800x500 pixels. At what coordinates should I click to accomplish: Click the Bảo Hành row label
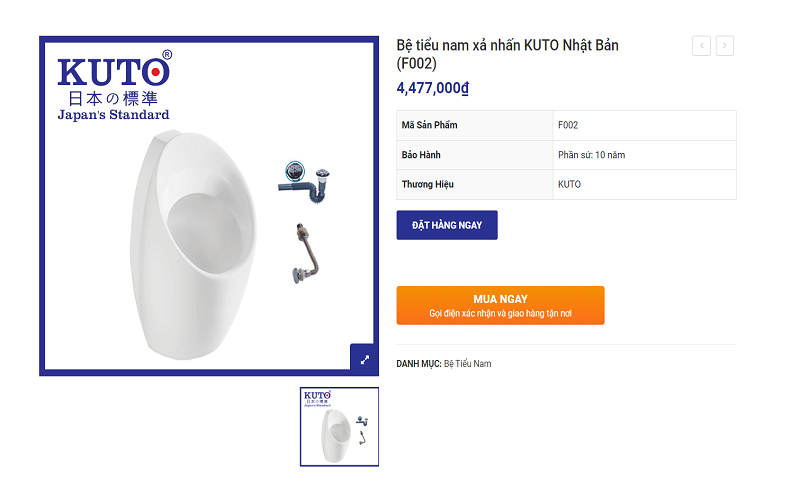[421, 155]
